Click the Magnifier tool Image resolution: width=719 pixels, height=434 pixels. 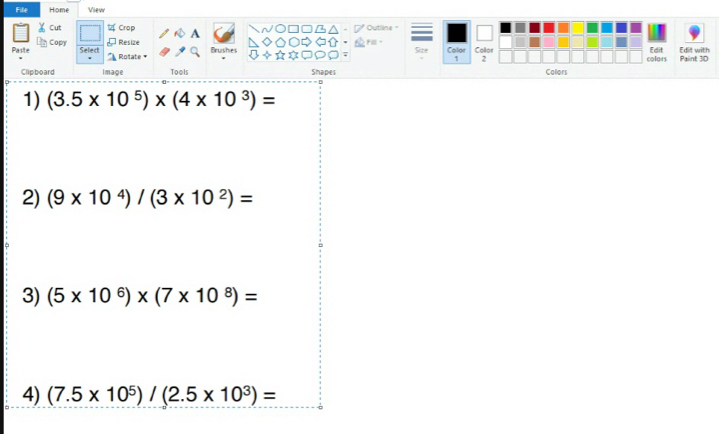(x=195, y=51)
